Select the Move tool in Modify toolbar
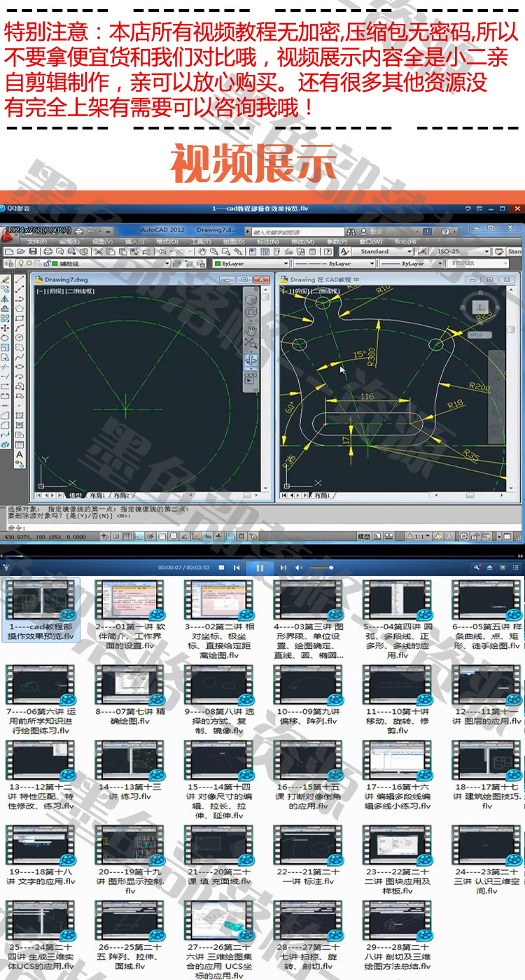525x980 pixels. 6,328
